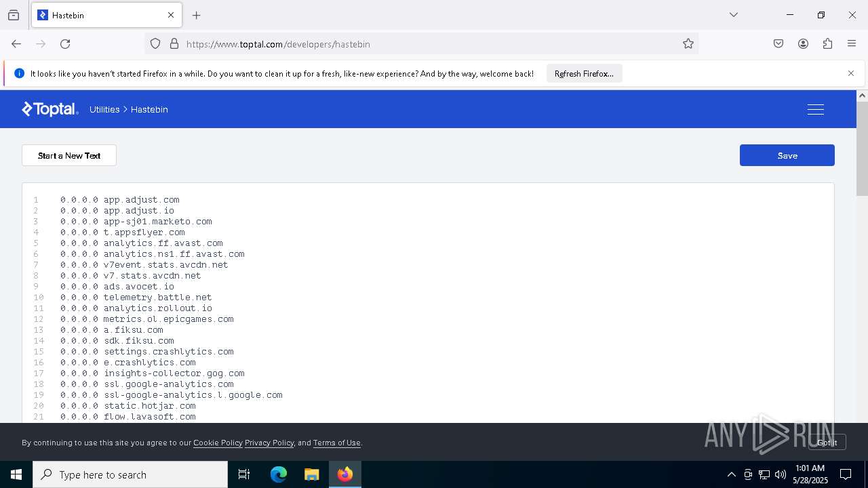868x488 pixels.
Task: Click the page vertical scrollbar thumb
Action: (862, 149)
